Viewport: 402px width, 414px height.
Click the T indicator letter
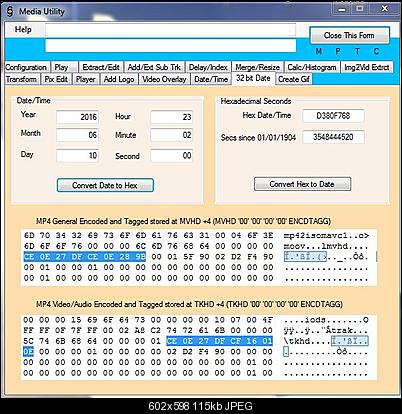[x=357, y=51]
